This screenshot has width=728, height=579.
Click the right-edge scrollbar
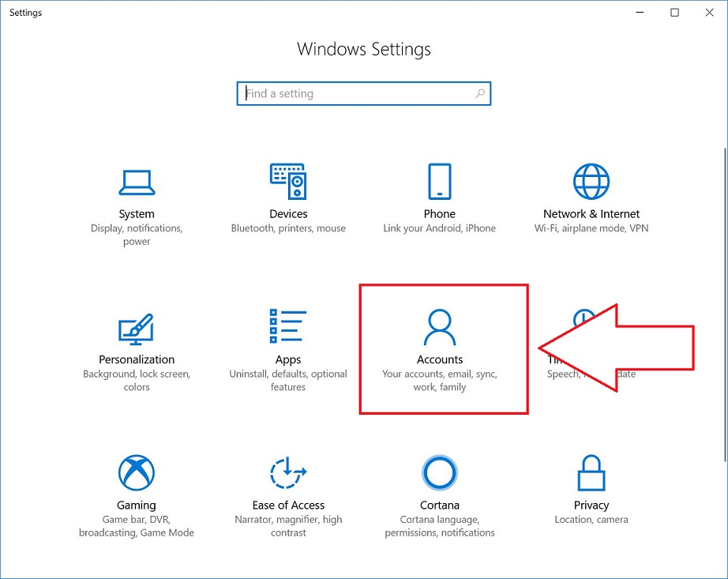coord(723,197)
